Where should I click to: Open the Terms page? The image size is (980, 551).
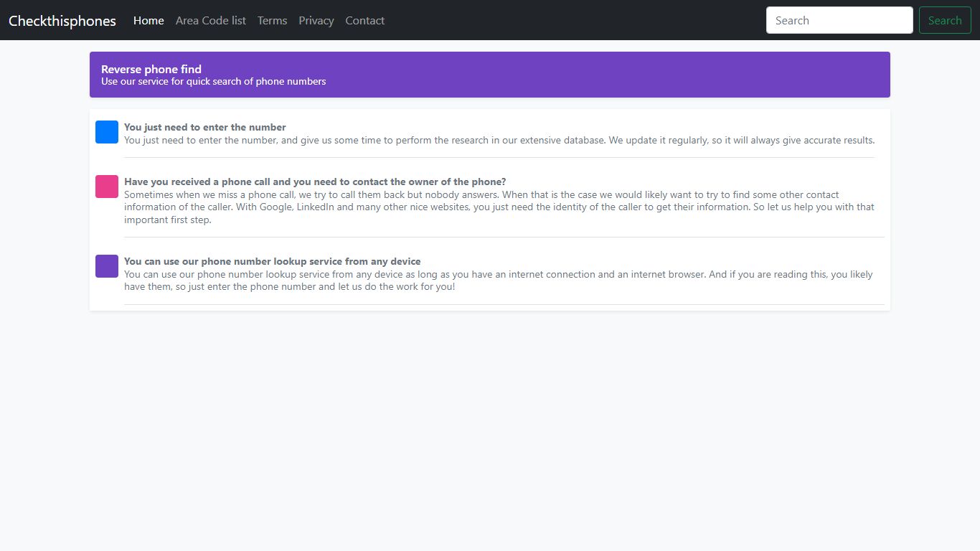(272, 21)
